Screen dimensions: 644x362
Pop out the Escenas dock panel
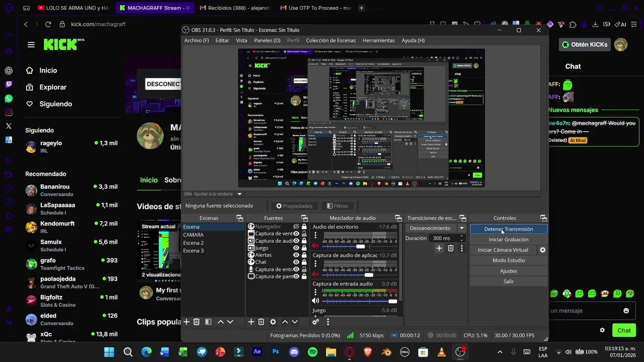[239, 218]
